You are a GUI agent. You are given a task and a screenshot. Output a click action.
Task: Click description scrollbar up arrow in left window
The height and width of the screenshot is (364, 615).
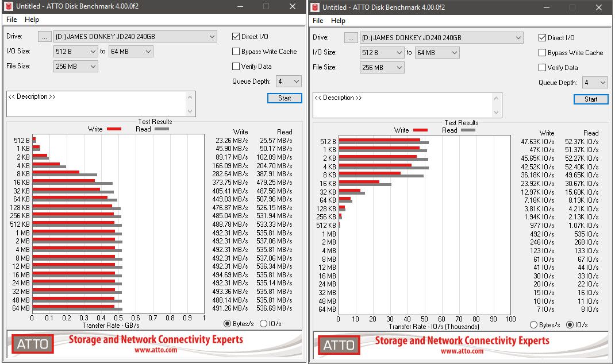tap(190, 97)
